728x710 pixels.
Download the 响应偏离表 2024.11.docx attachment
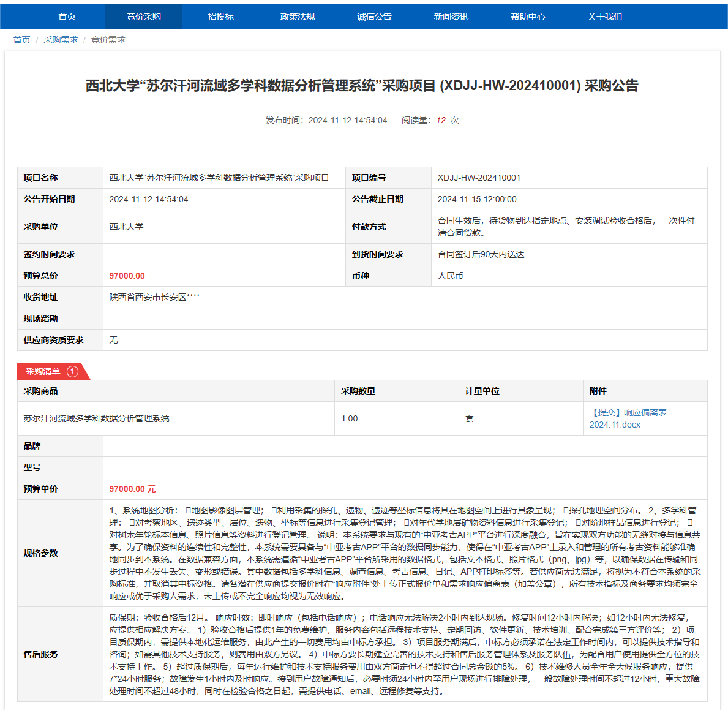pos(628,418)
